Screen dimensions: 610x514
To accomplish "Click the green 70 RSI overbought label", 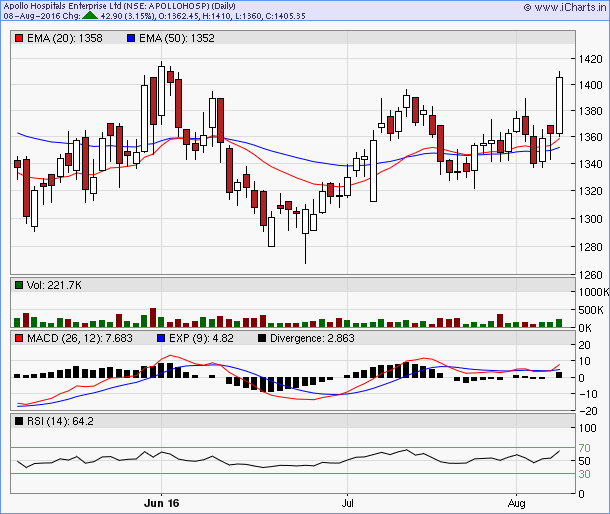I will point(584,448).
